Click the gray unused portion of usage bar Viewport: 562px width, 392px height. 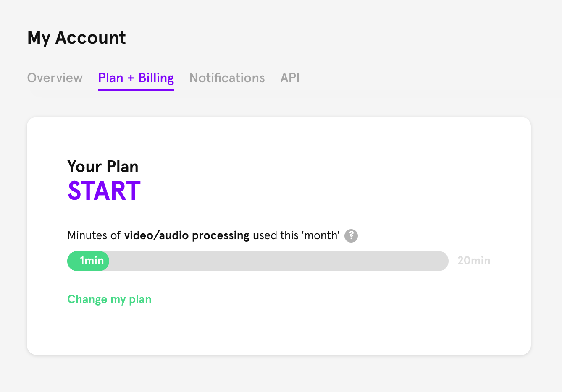point(279,261)
